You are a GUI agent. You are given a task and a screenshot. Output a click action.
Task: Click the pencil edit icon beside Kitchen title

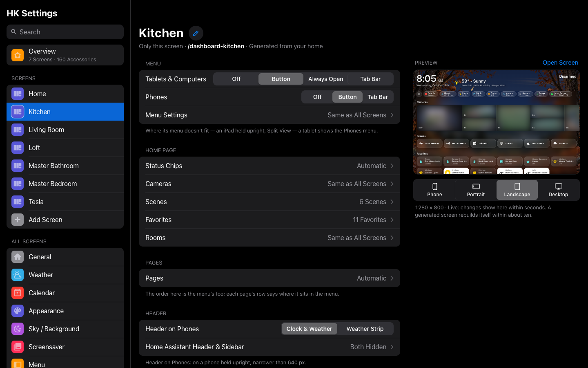196,33
